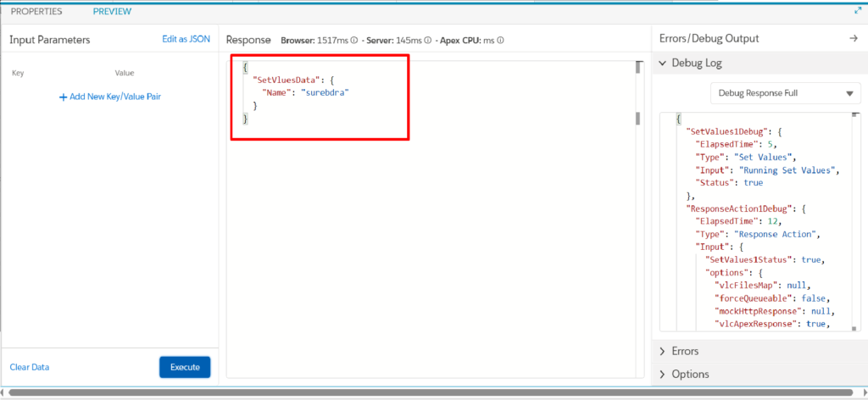The image size is (868, 400).
Task: Open the Edit as JSON link
Action: coord(186,39)
